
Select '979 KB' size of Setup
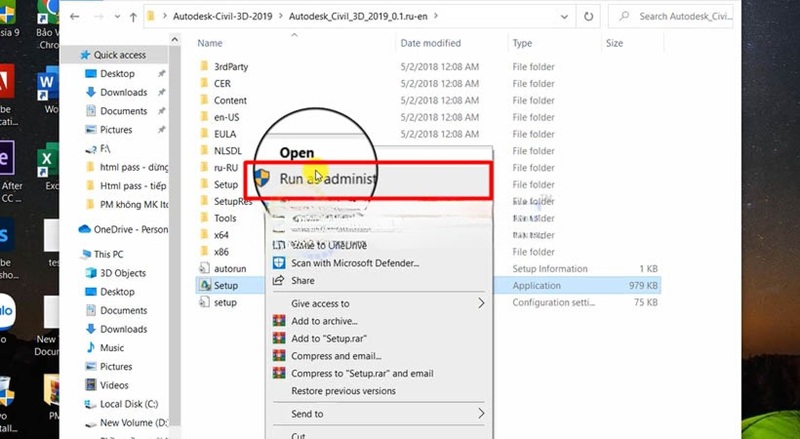(643, 286)
